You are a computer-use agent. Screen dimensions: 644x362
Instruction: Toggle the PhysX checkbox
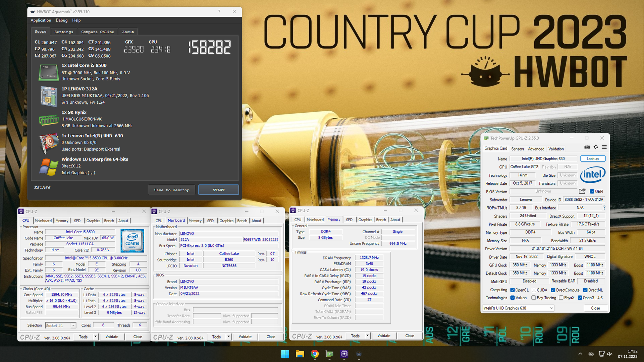click(561, 298)
